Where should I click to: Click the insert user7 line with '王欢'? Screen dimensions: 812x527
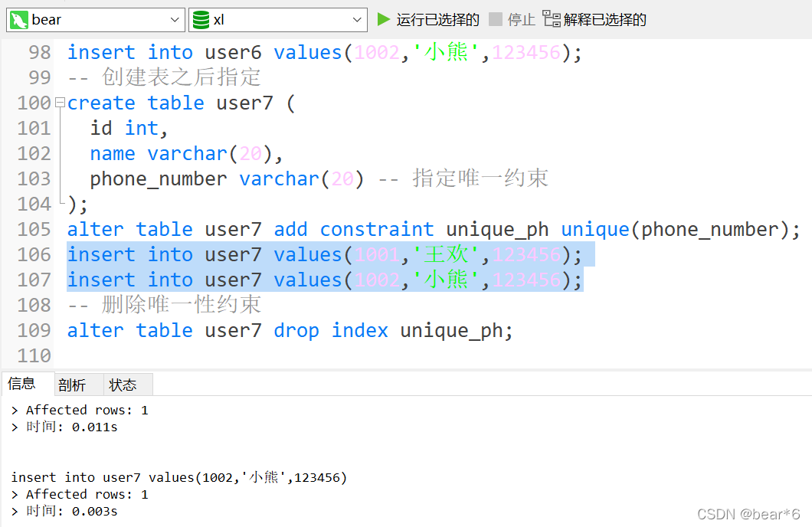pyautogui.click(x=325, y=254)
